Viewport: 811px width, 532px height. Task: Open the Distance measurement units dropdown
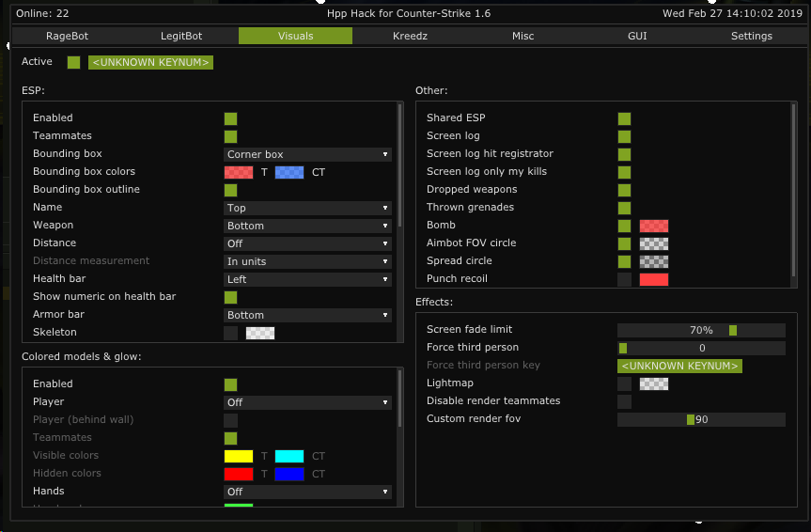[307, 261]
